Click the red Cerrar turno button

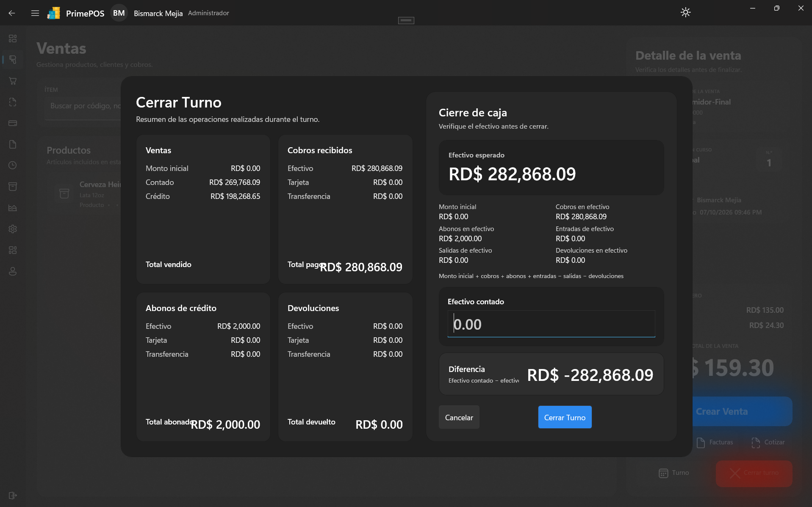pos(754,473)
